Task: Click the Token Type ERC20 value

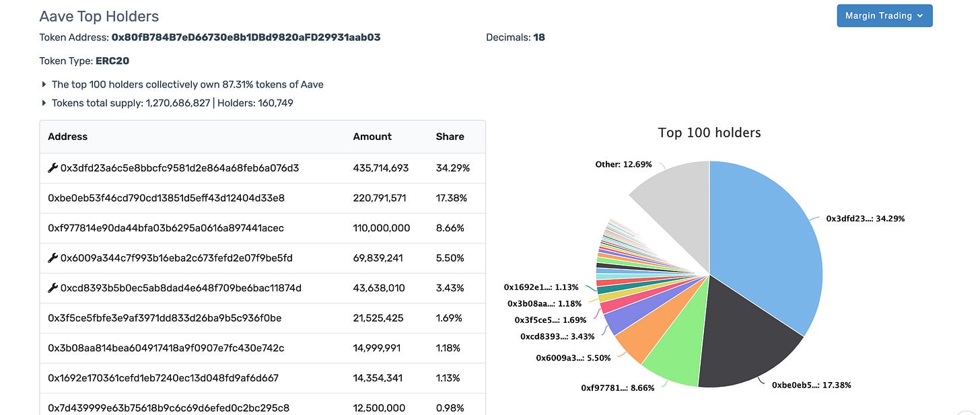Action: 112,61
